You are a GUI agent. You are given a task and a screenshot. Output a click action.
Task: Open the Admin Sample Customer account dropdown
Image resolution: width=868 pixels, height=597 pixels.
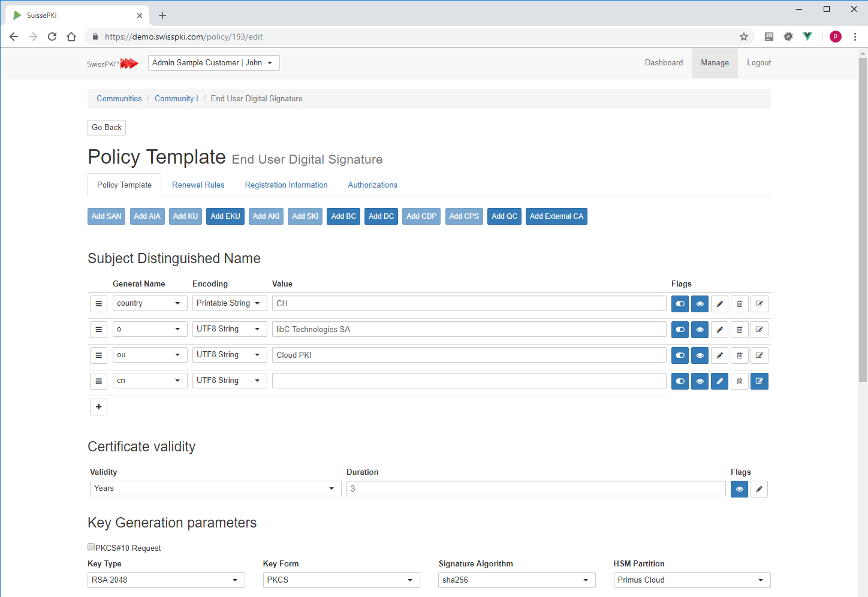point(214,63)
